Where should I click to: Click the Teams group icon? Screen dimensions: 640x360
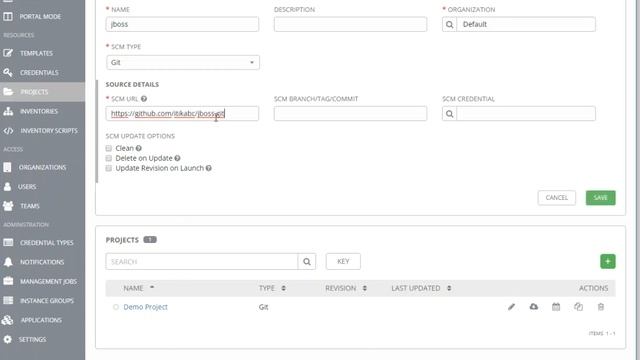tap(8, 206)
